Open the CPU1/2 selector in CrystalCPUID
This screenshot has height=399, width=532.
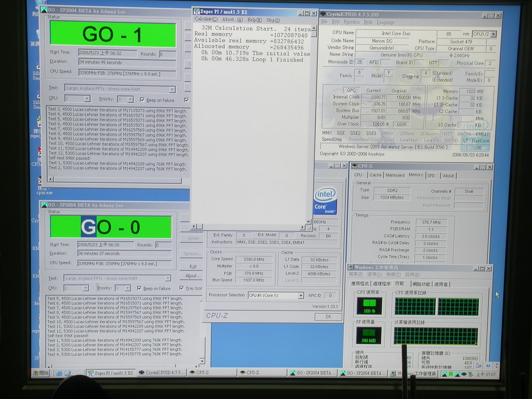coord(494,34)
